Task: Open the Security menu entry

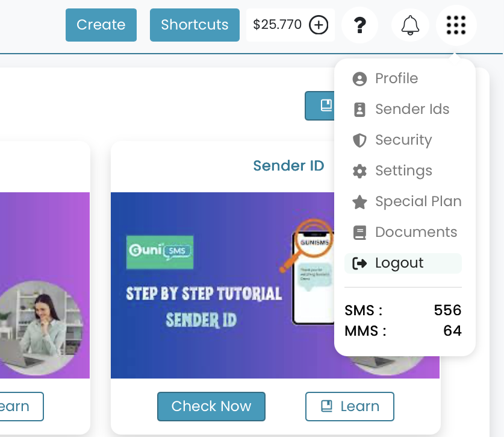Action: click(x=403, y=140)
